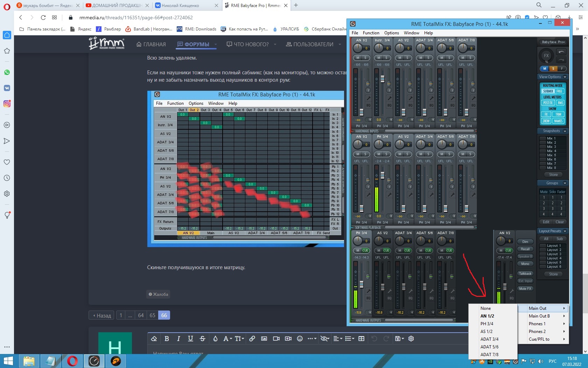The image size is (588, 368).
Task: Apply bold formatting in forum reply editor
Action: click(167, 339)
